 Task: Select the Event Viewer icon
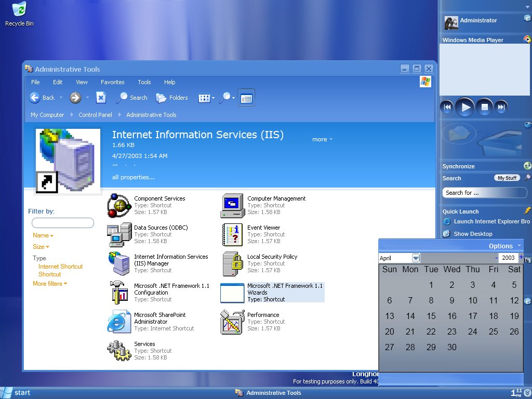click(232, 234)
